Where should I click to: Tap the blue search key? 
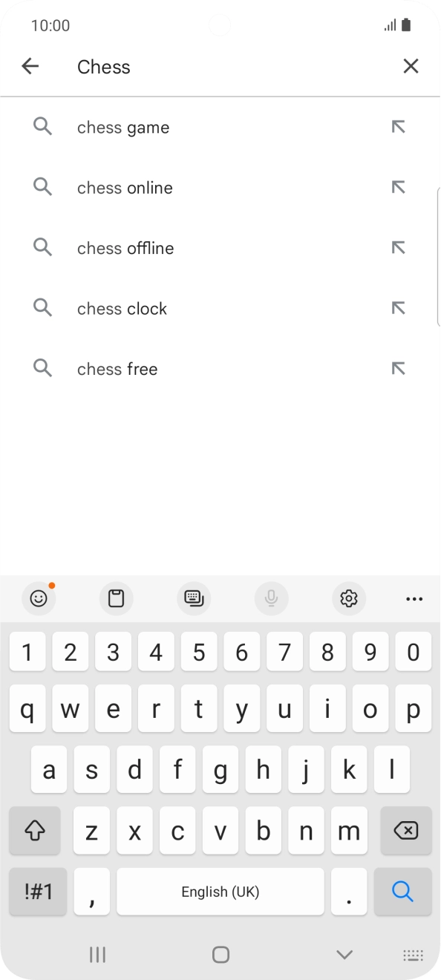click(403, 892)
